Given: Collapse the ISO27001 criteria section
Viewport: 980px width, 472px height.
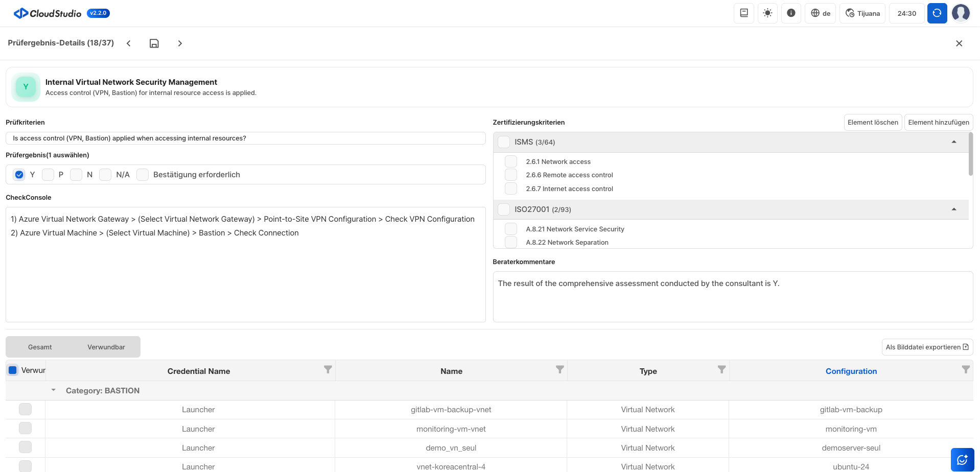Looking at the screenshot, I should 953,209.
